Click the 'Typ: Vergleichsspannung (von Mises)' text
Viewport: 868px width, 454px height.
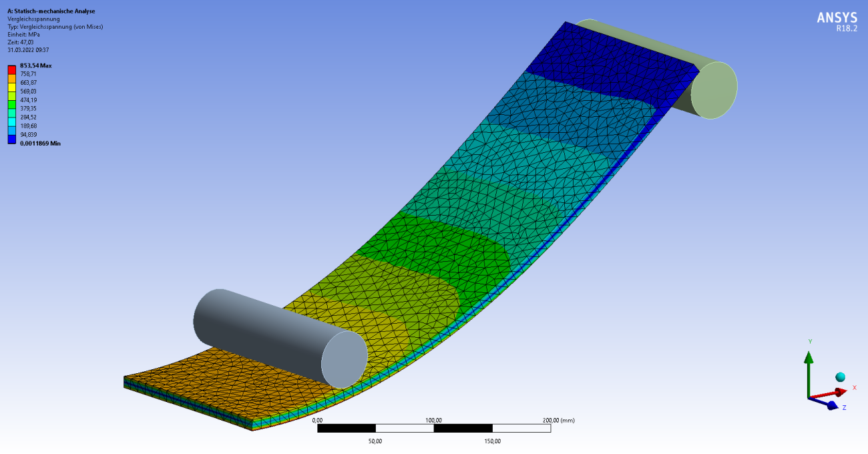point(55,27)
